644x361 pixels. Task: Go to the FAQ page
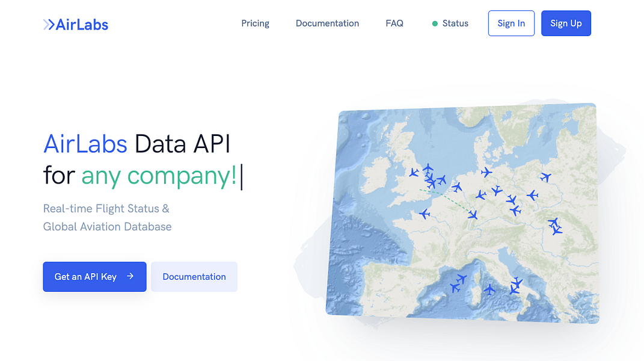[x=394, y=23]
